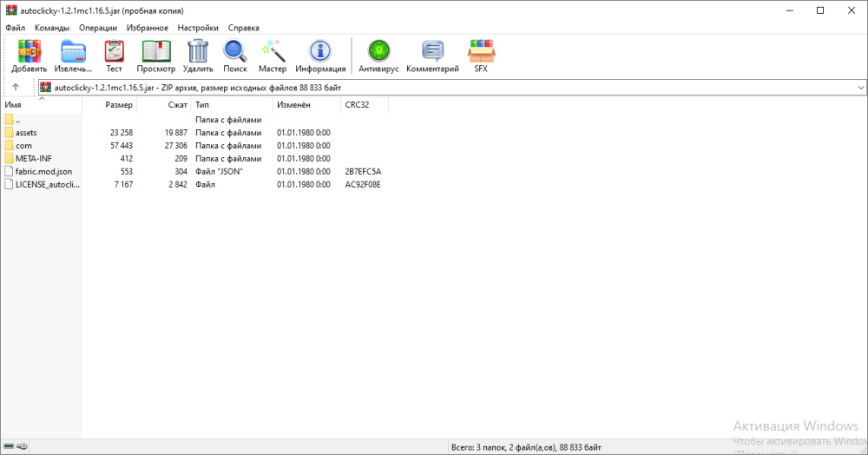Click size value 553 of fabric.mod.json

pos(126,172)
